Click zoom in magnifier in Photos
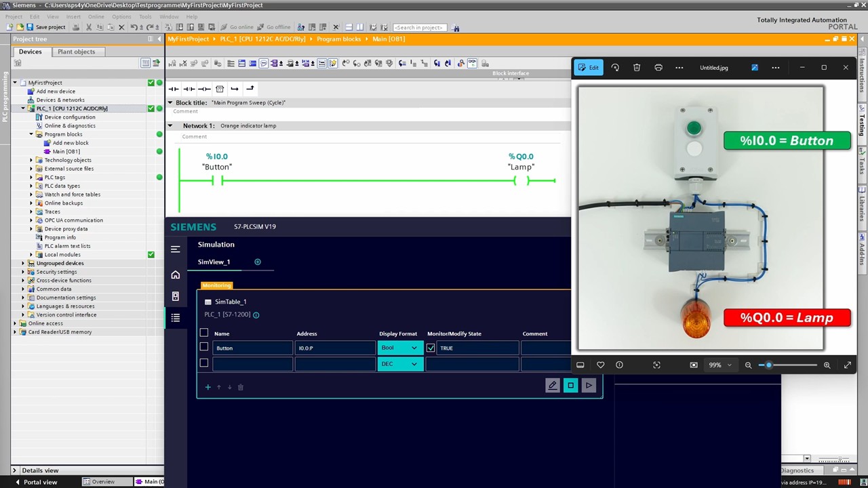Viewport: 868px width, 488px height. click(x=827, y=365)
